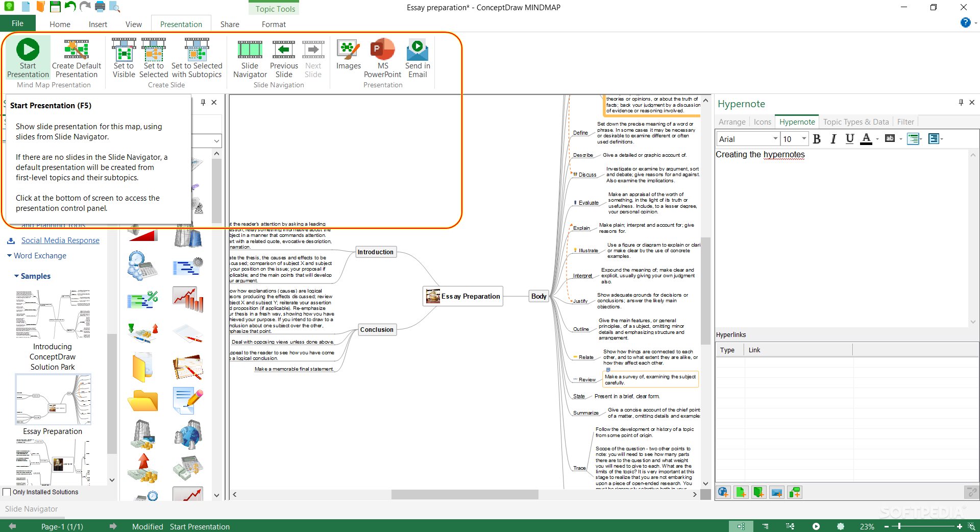Go to Previous Slide
980x532 pixels.
284,59
